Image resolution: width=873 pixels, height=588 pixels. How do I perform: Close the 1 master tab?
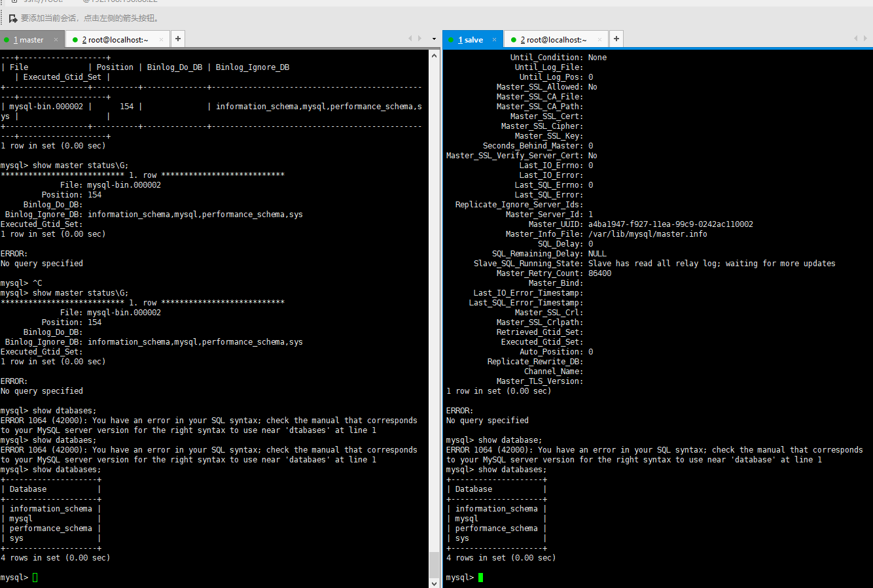pos(56,40)
